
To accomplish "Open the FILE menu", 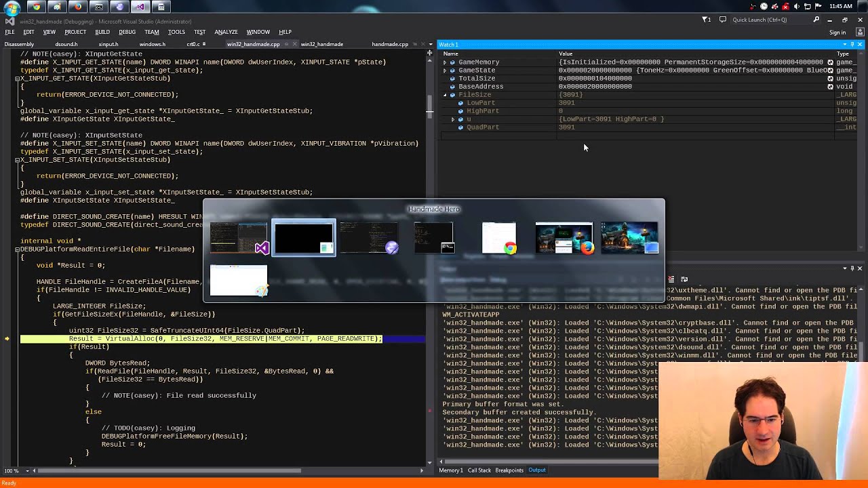I will pos(9,32).
